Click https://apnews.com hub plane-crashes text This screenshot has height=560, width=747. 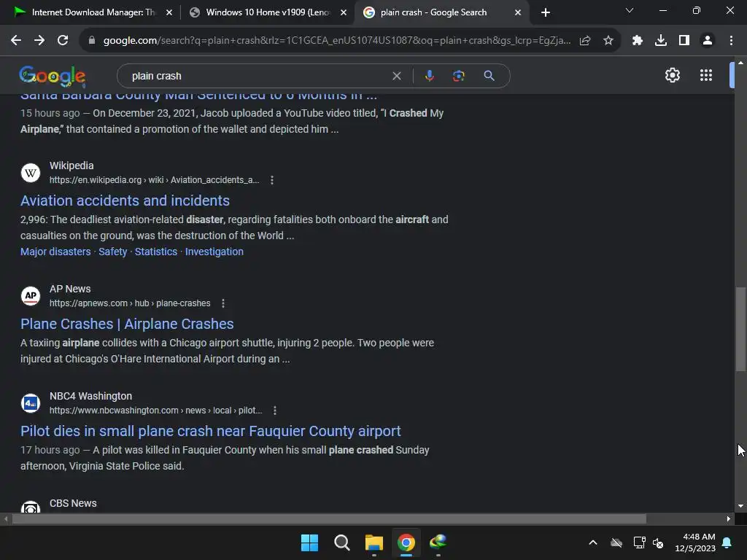click(130, 303)
